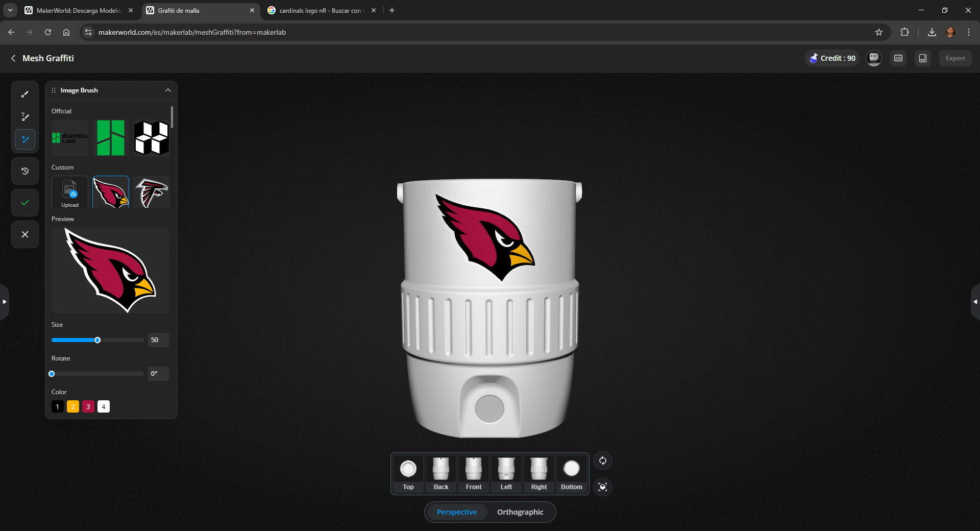Open a new browser tab

392,10
